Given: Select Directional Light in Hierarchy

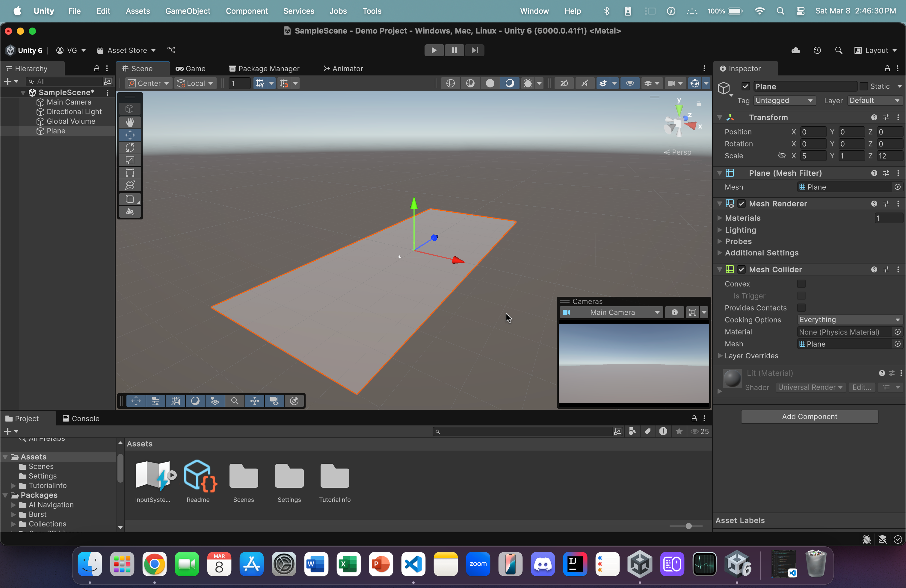Looking at the screenshot, I should pyautogui.click(x=74, y=112).
